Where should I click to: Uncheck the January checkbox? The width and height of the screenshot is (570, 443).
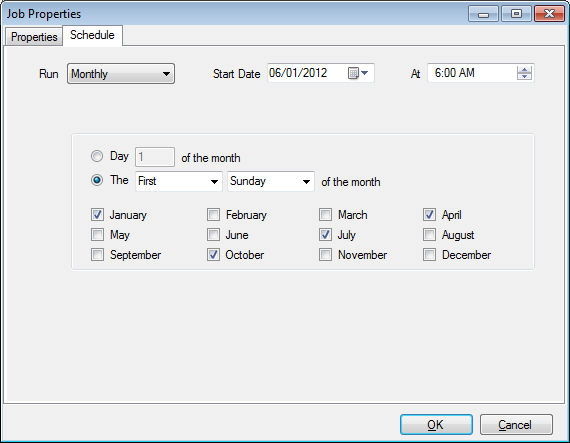(x=97, y=215)
